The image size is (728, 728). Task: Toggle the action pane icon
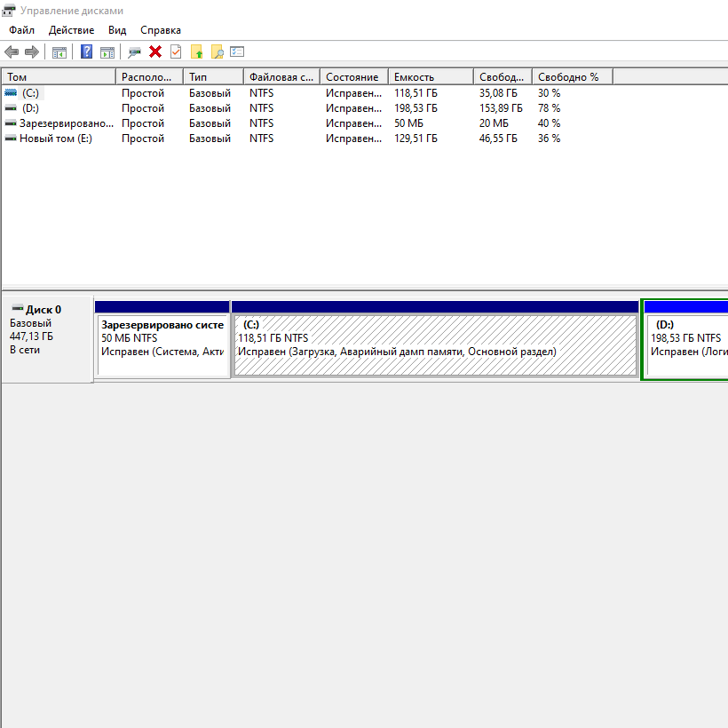107,52
